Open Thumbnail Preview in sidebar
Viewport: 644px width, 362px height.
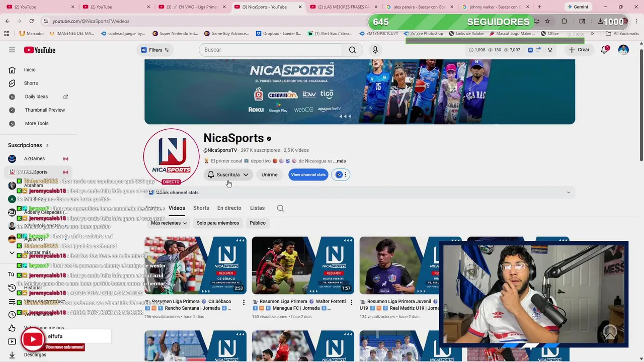(x=45, y=110)
